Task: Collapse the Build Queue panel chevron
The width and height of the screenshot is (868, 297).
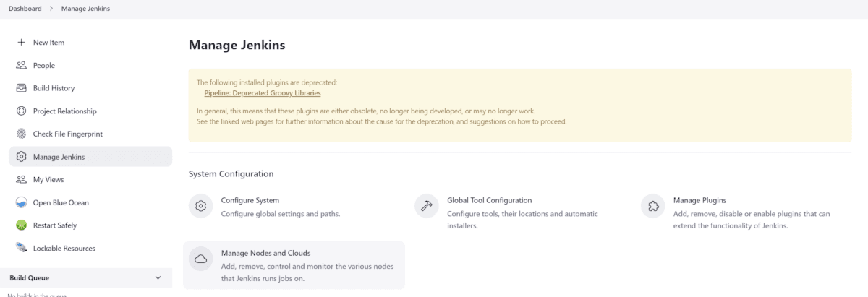Action: (x=158, y=277)
